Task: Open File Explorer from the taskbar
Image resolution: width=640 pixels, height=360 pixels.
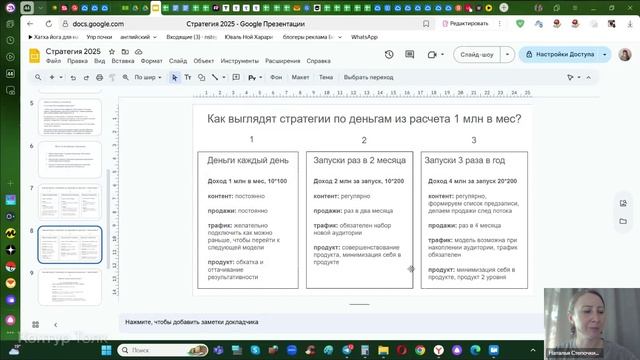Action: pyautogui.click(x=383, y=350)
